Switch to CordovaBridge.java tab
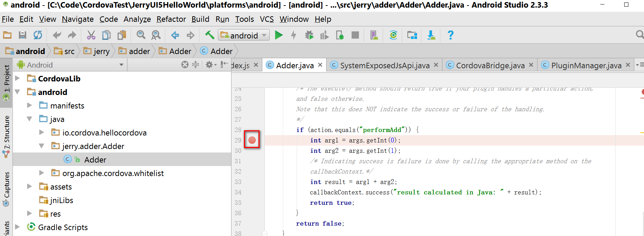The height and width of the screenshot is (236, 644). click(490, 65)
